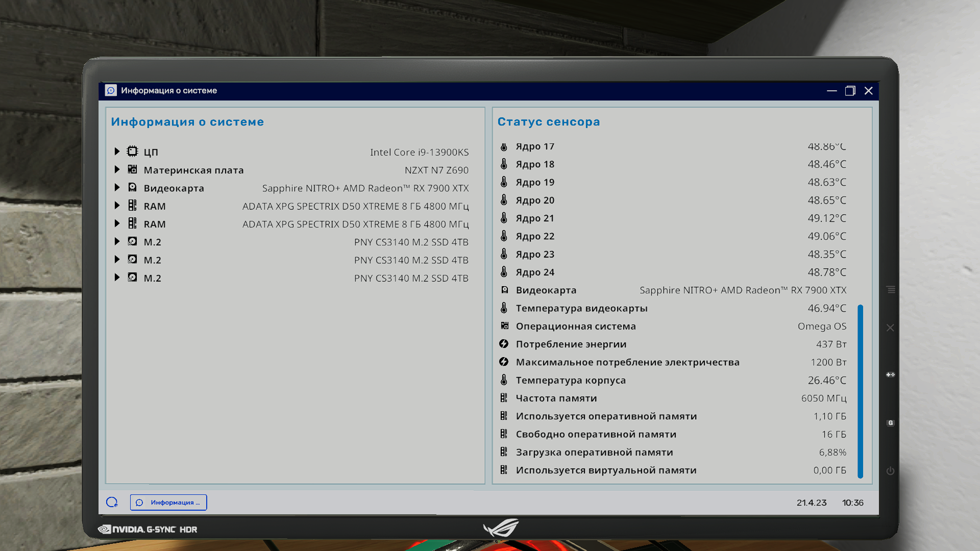Click the memory icon of the first RAM row
This screenshot has height=551, width=980.
pyautogui.click(x=132, y=206)
